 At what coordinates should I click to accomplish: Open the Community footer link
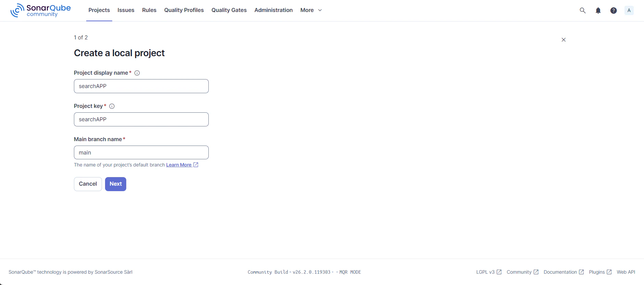click(x=523, y=272)
